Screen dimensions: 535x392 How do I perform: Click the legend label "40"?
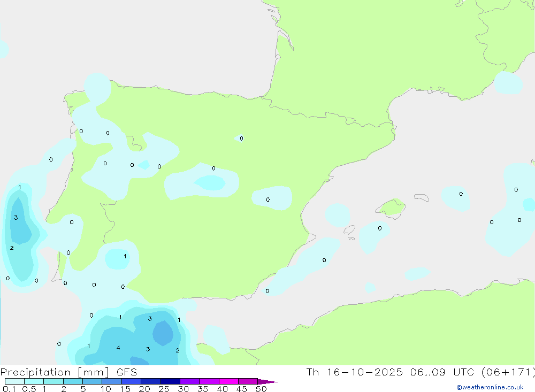[222, 389]
